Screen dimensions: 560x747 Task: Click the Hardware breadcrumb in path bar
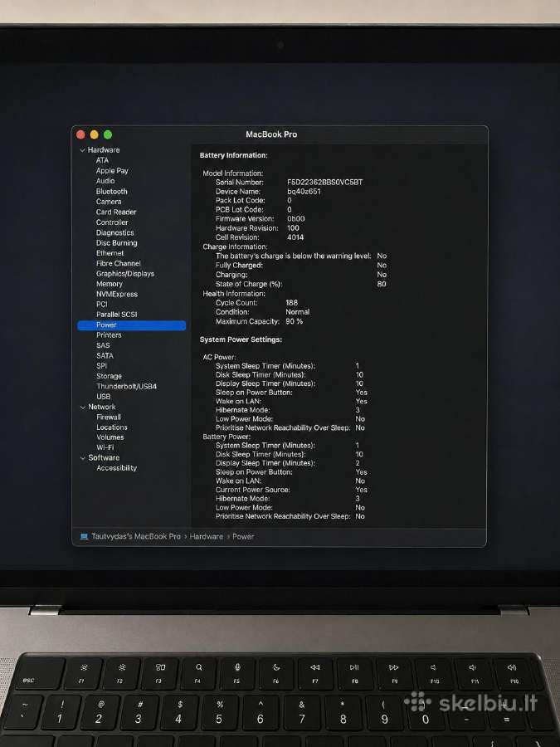(x=207, y=536)
